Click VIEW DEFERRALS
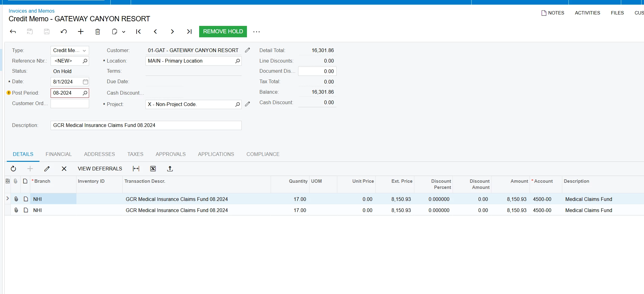Screen dimensions: 644x294 [100, 169]
